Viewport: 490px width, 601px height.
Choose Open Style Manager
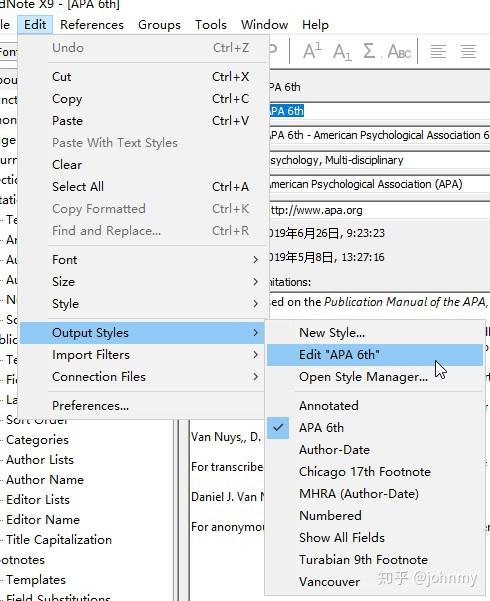[x=375, y=377]
